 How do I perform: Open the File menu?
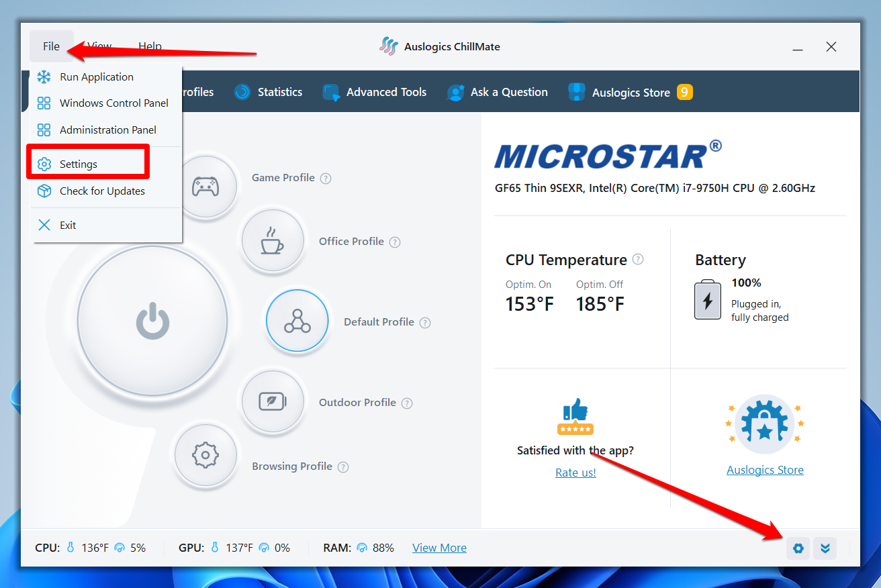(x=51, y=46)
